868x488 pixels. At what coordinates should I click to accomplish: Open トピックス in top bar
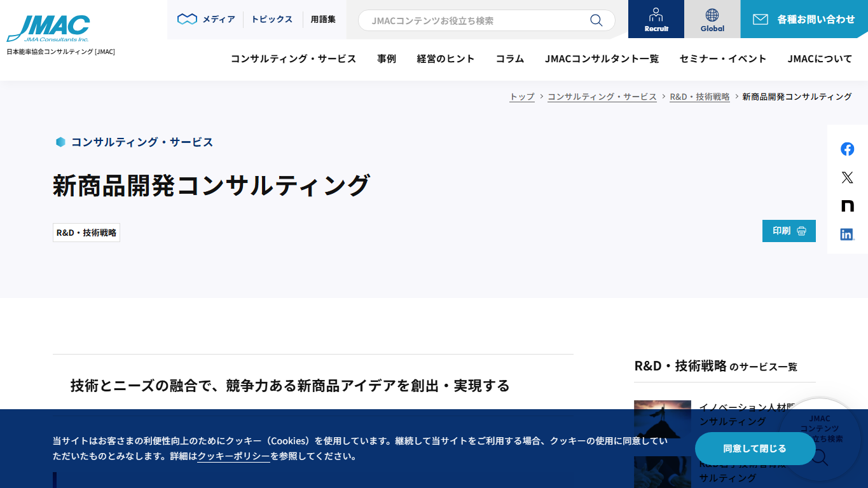pos(272,19)
